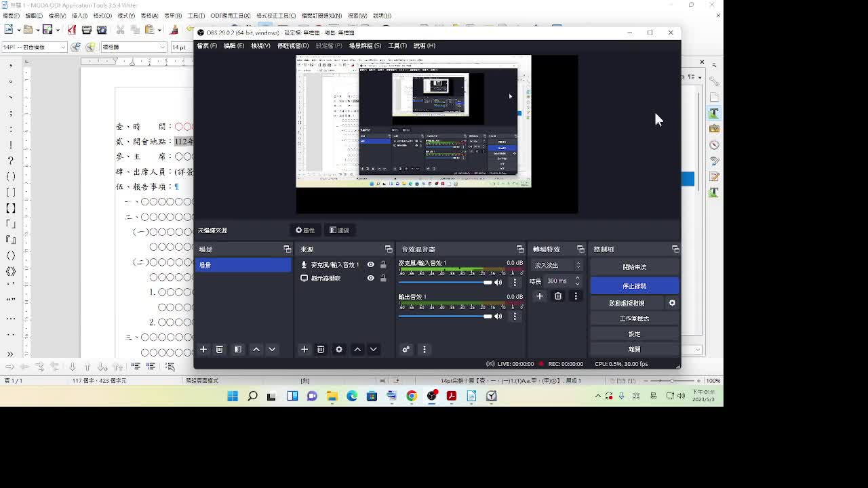Click the 屬性 properties button

coord(305,230)
